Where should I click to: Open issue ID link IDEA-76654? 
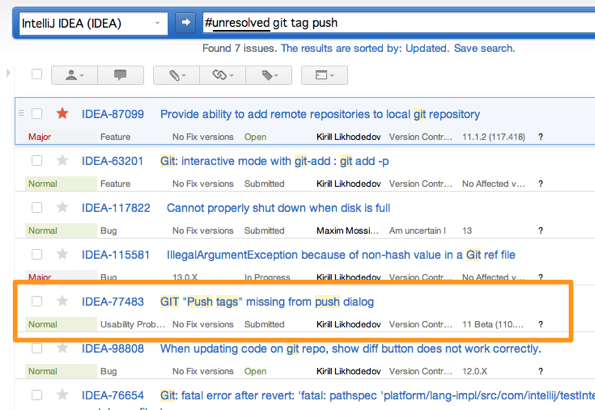(113, 396)
